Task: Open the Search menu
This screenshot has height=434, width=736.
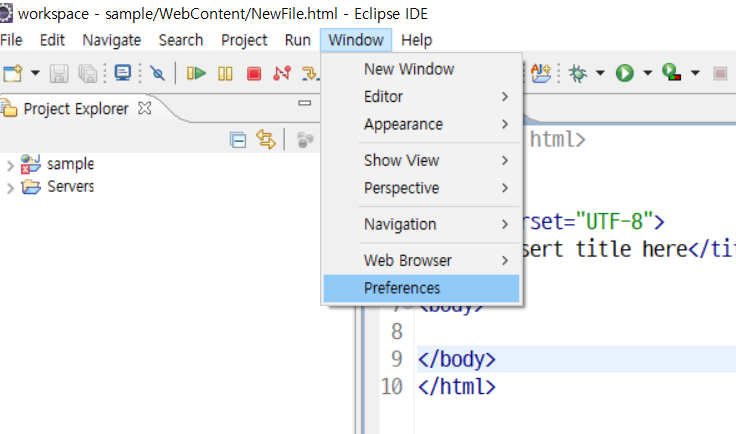Action: [181, 40]
